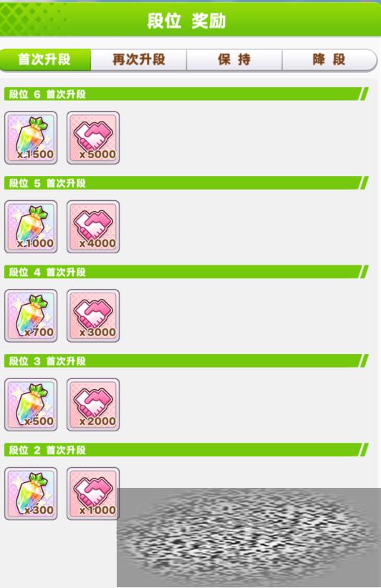Image resolution: width=381 pixels, height=588 pixels.
Task: Click the 段位 6 首次升段 header bar
Action: coord(186,94)
